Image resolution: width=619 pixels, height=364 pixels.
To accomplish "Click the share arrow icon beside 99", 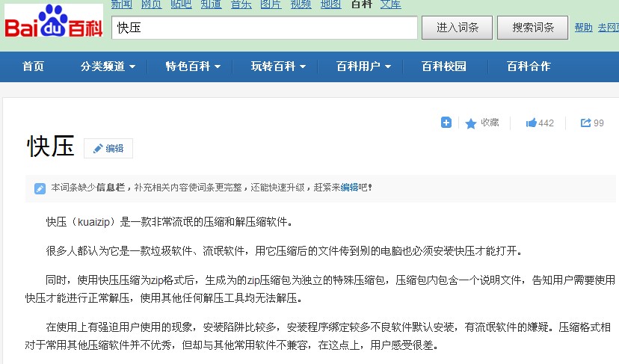I will click(x=586, y=123).
